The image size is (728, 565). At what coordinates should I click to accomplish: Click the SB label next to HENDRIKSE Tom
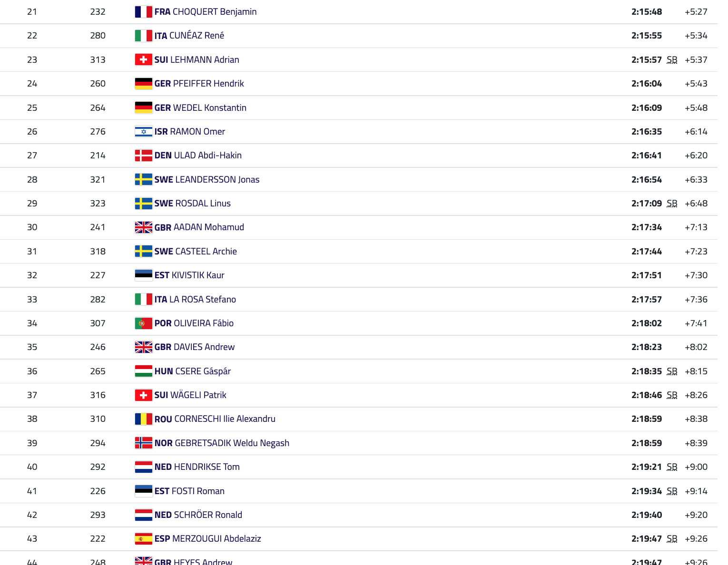pyautogui.click(x=672, y=467)
